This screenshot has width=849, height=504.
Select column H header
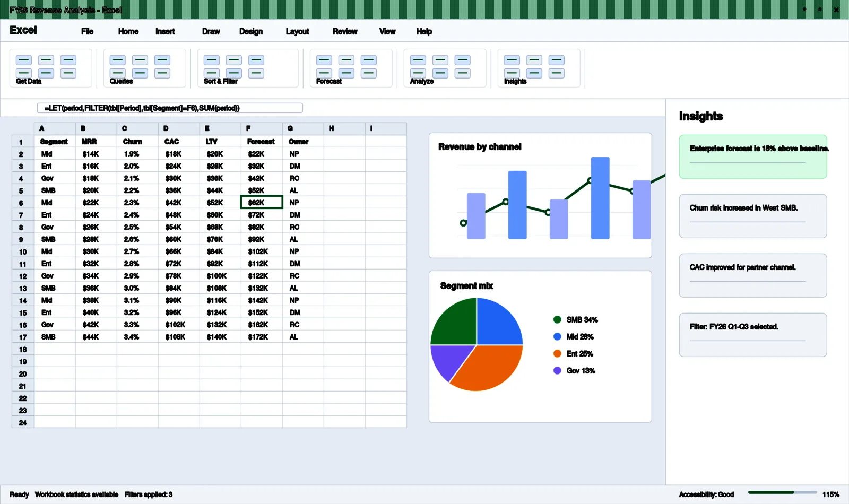coord(344,128)
